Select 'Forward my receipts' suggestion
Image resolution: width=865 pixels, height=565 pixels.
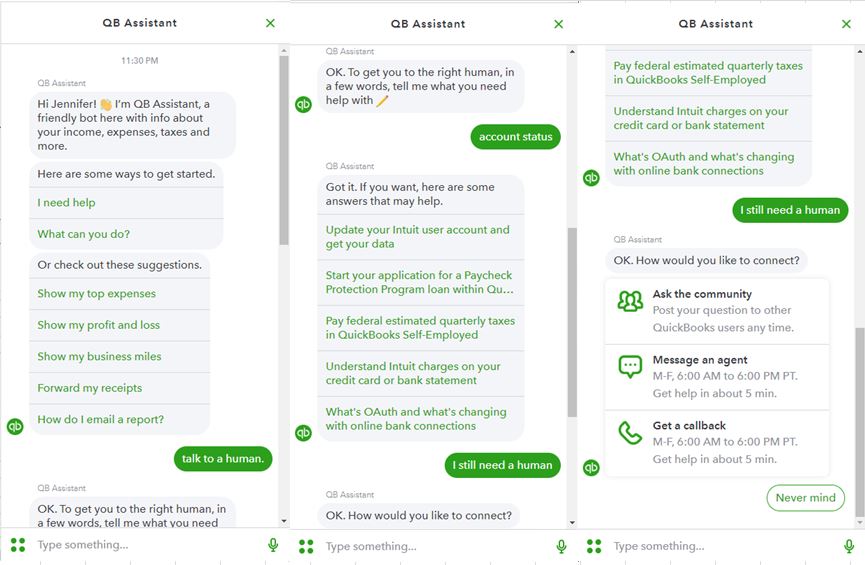point(90,388)
